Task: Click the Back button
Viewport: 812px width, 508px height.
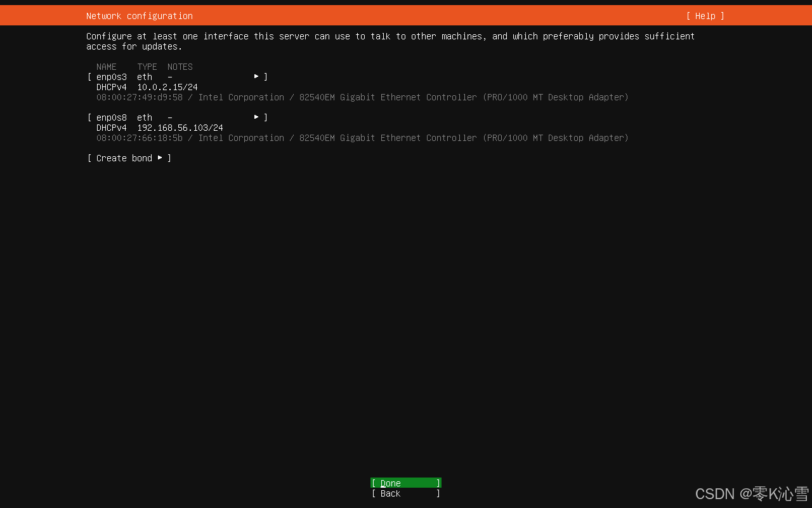Action: [x=406, y=493]
